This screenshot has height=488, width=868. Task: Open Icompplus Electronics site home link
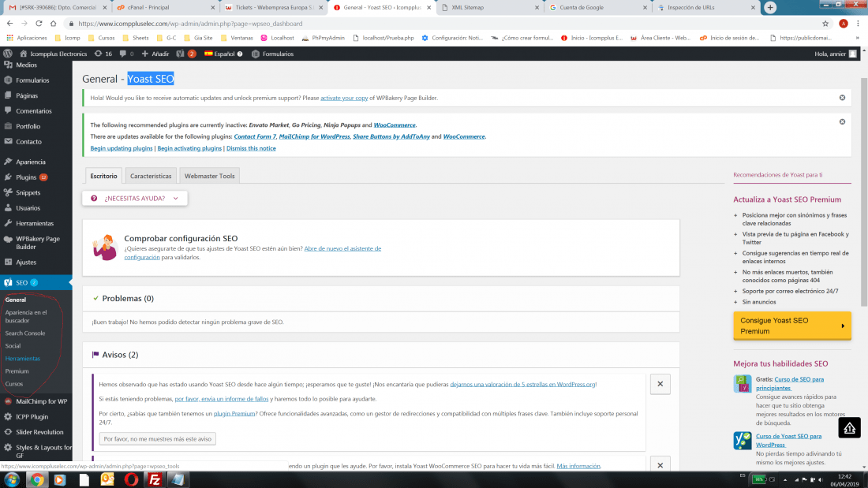53,54
